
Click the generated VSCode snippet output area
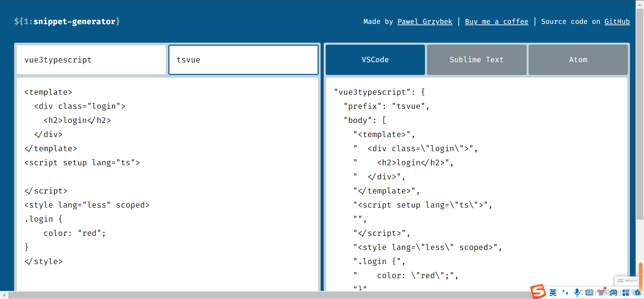pyautogui.click(x=477, y=184)
